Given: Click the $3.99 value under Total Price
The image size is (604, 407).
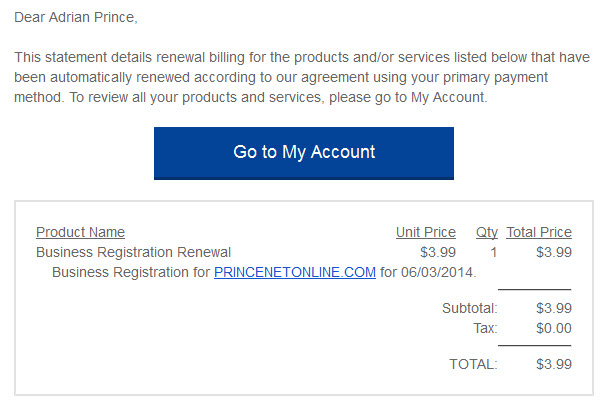Looking at the screenshot, I should 554,252.
